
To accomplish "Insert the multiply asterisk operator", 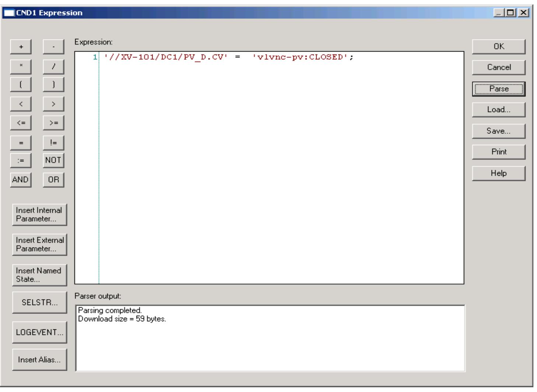I will [x=21, y=66].
